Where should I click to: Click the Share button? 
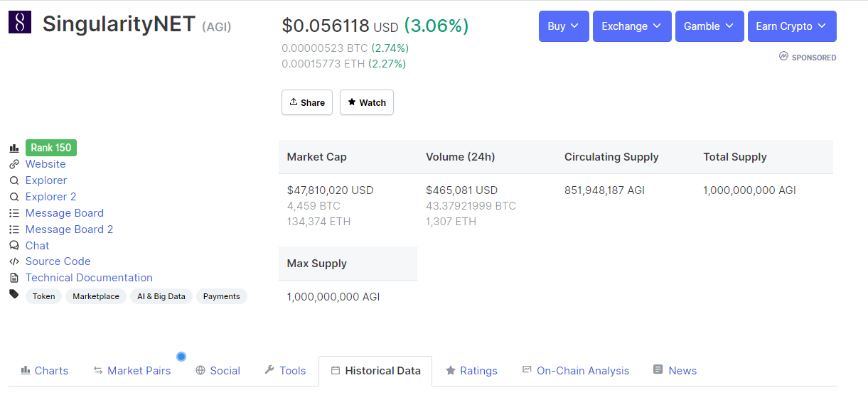click(x=308, y=102)
